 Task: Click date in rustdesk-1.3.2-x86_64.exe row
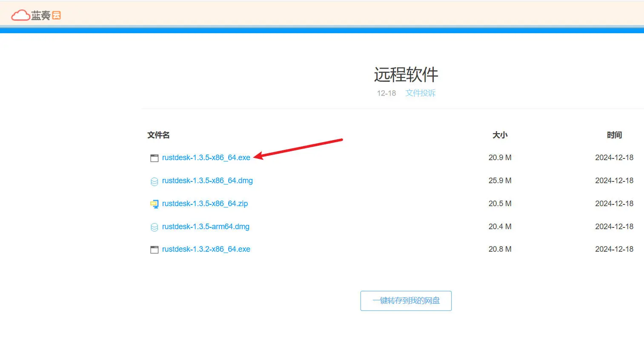[614, 249]
